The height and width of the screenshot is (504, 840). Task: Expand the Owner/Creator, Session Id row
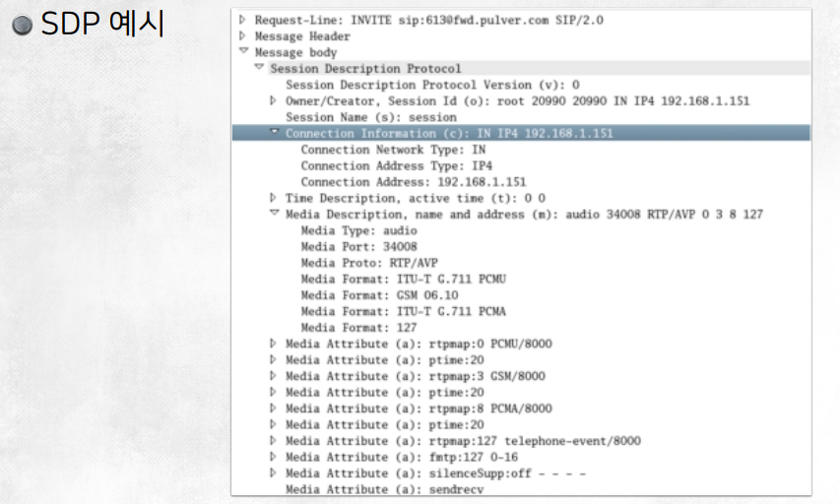[x=273, y=100]
